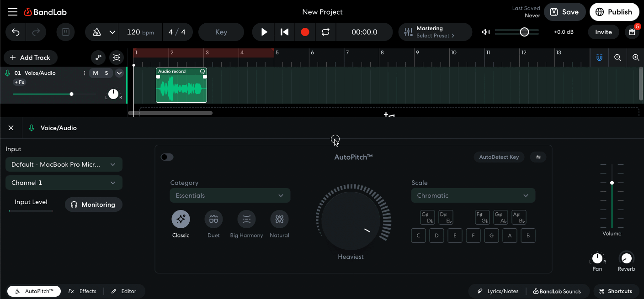Image resolution: width=644 pixels, height=299 pixels.
Task: Open the Channel 1 dropdown
Action: [x=64, y=183]
